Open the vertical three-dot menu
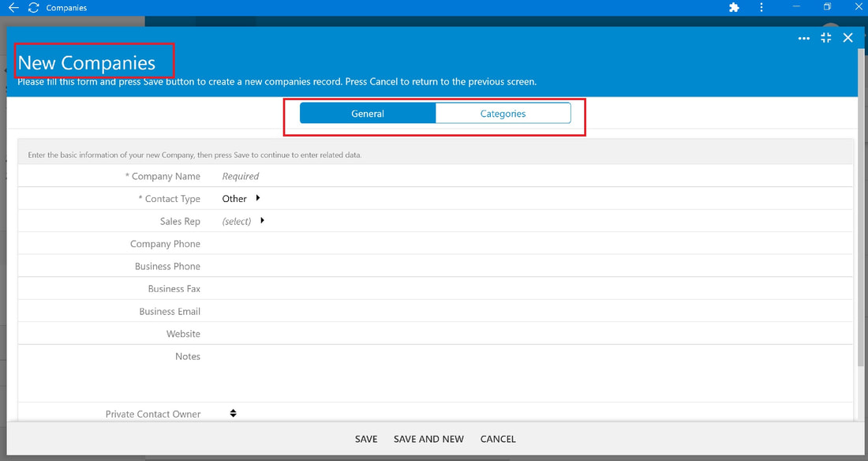This screenshot has height=461, width=868. click(x=761, y=8)
